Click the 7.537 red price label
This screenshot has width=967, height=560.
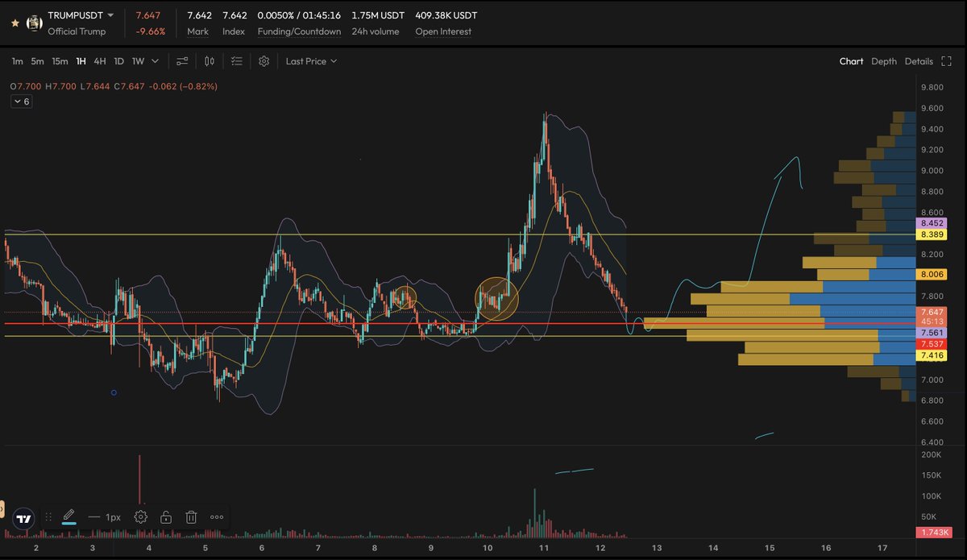[x=932, y=344]
